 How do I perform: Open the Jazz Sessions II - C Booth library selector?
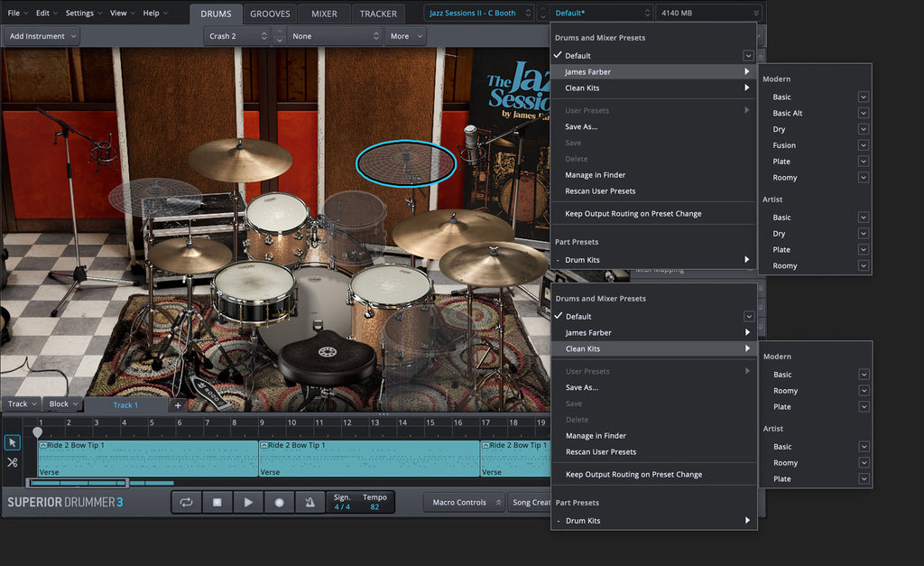[x=480, y=13]
